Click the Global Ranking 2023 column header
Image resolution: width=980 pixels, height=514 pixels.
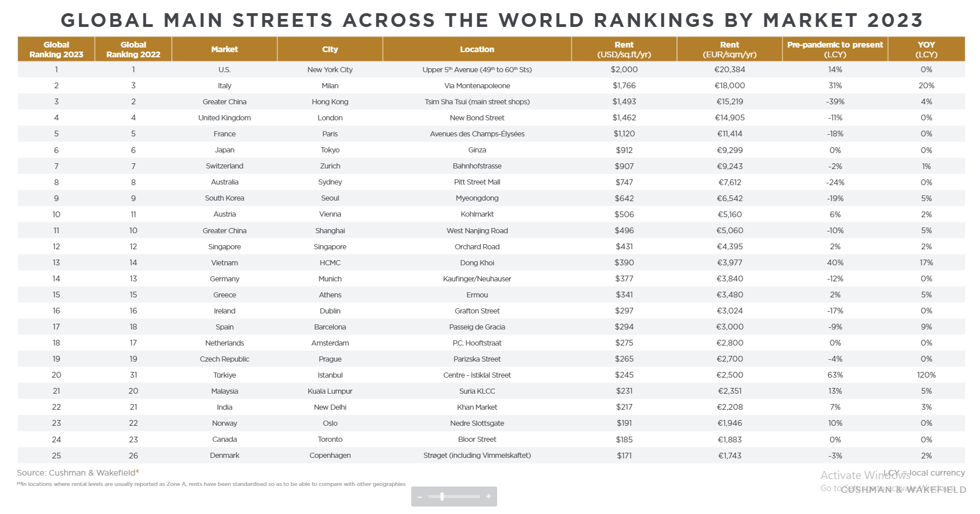coord(56,49)
